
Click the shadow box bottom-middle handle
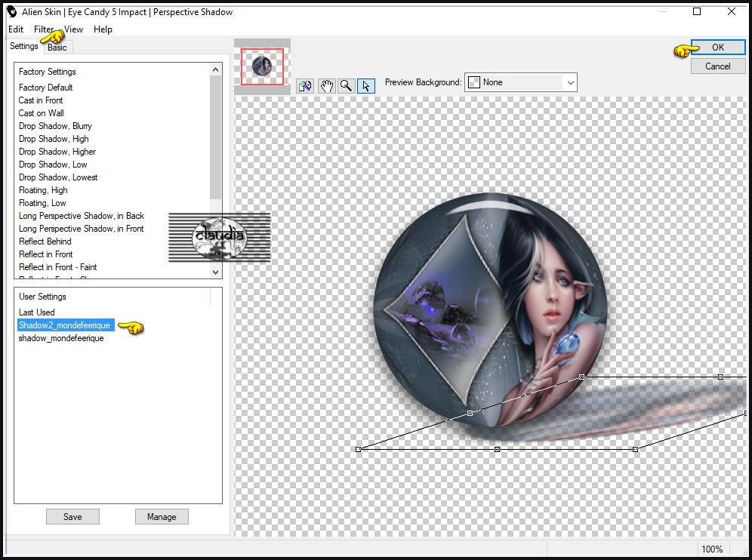[498, 449]
